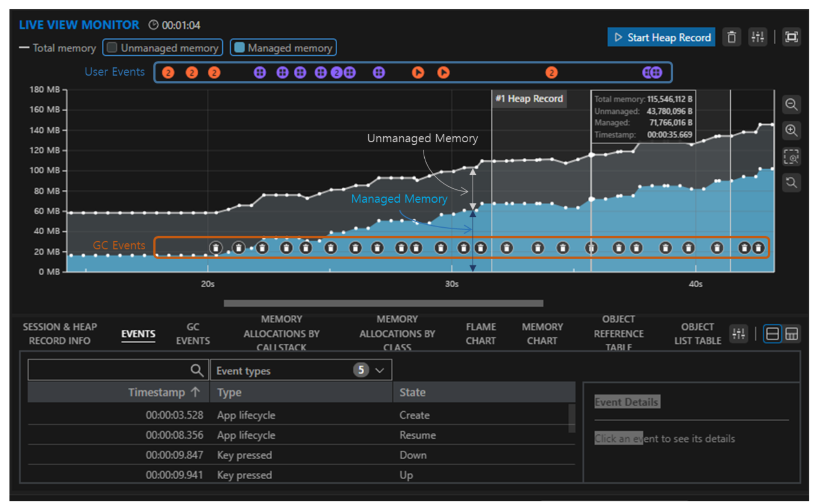Click Start Heap Record button

tap(661, 37)
